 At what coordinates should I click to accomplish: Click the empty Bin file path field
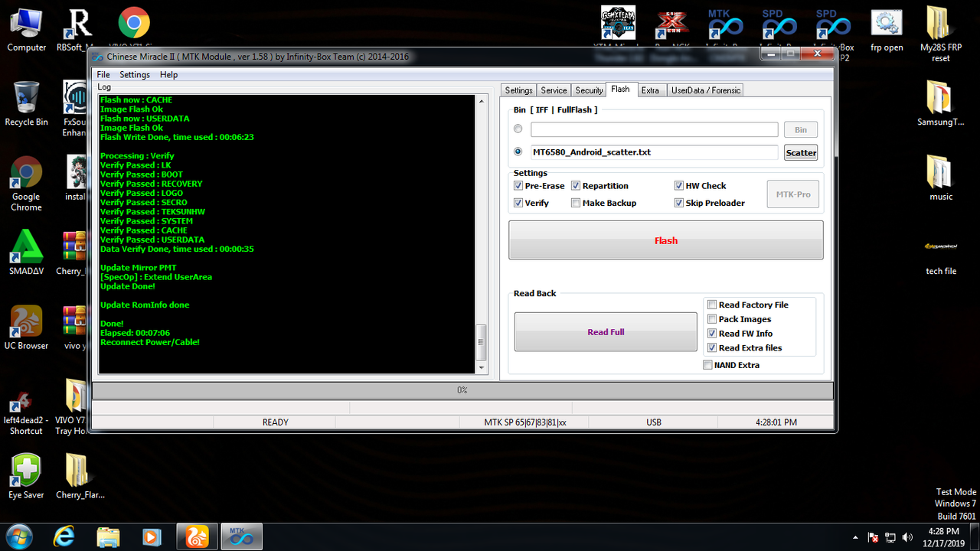pyautogui.click(x=655, y=129)
